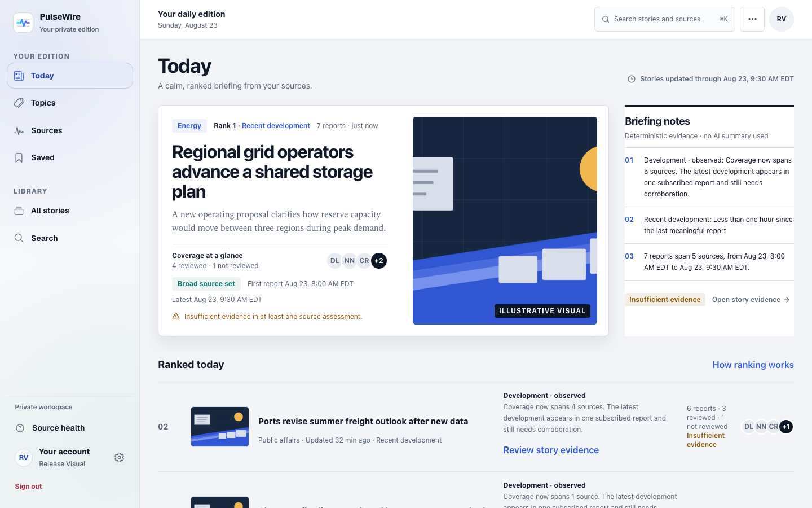
Task: Click the rank number 02 label
Action: pyautogui.click(x=163, y=427)
